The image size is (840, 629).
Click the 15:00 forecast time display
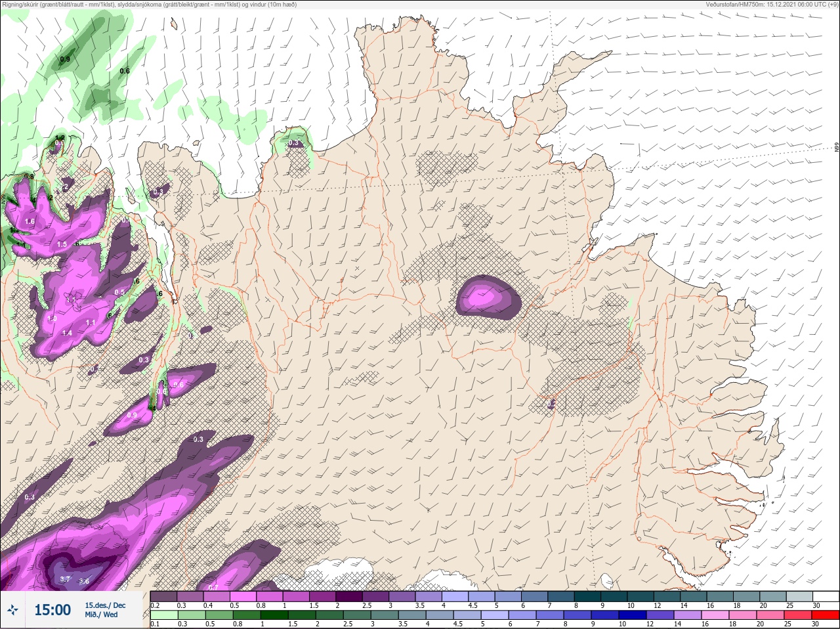(x=52, y=610)
